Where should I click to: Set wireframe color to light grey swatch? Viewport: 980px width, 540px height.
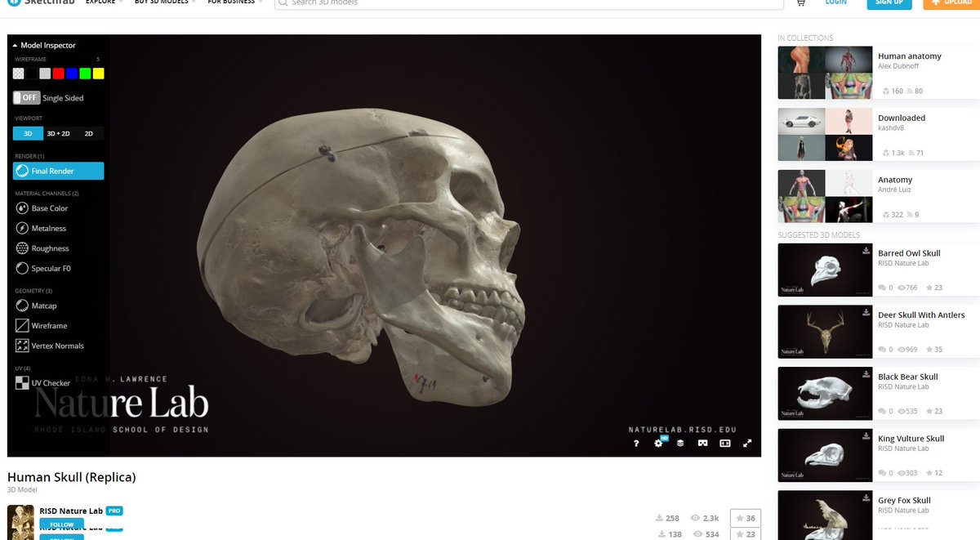point(45,74)
